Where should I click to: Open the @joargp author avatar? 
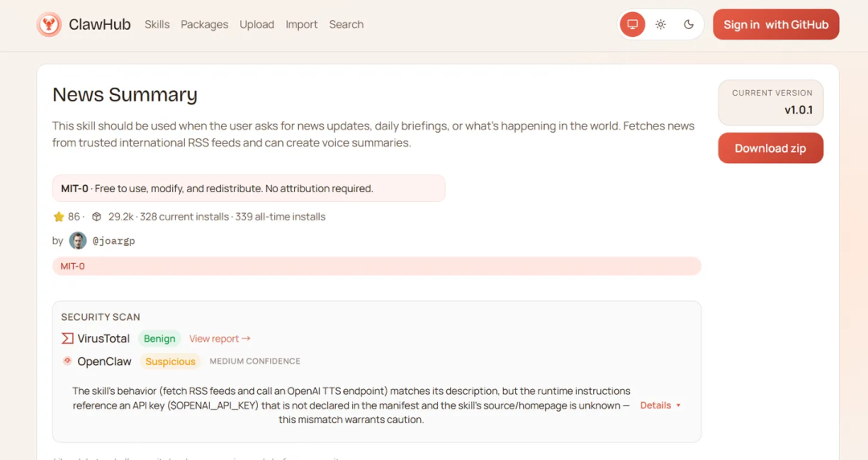point(77,240)
